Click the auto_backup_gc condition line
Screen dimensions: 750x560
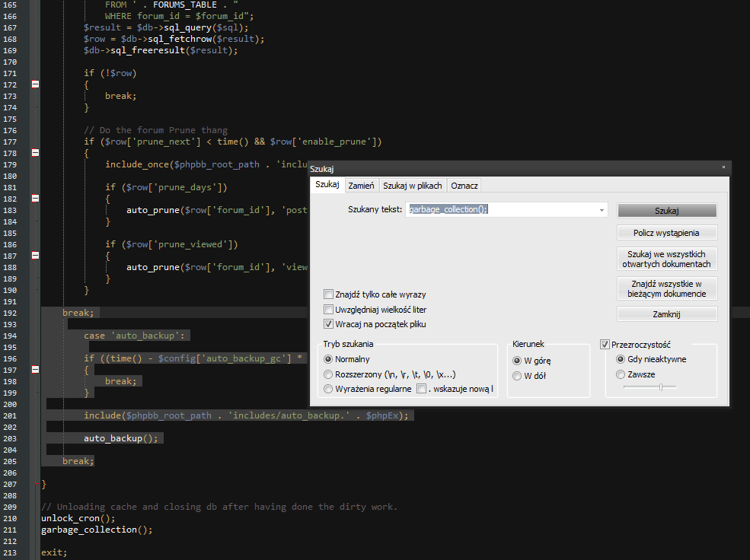coord(193,358)
